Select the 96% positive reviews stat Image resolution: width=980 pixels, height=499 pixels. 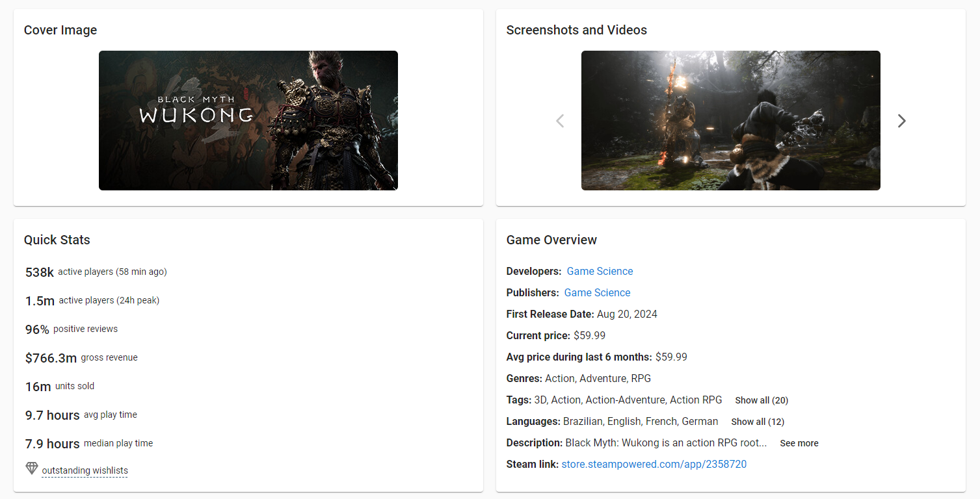coord(72,329)
